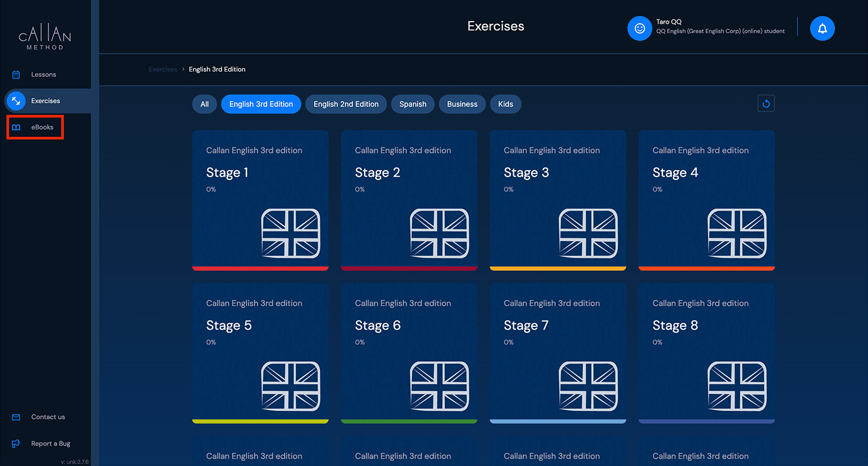Filter exercises by Business
Viewport: 868px width, 466px height.
click(462, 104)
